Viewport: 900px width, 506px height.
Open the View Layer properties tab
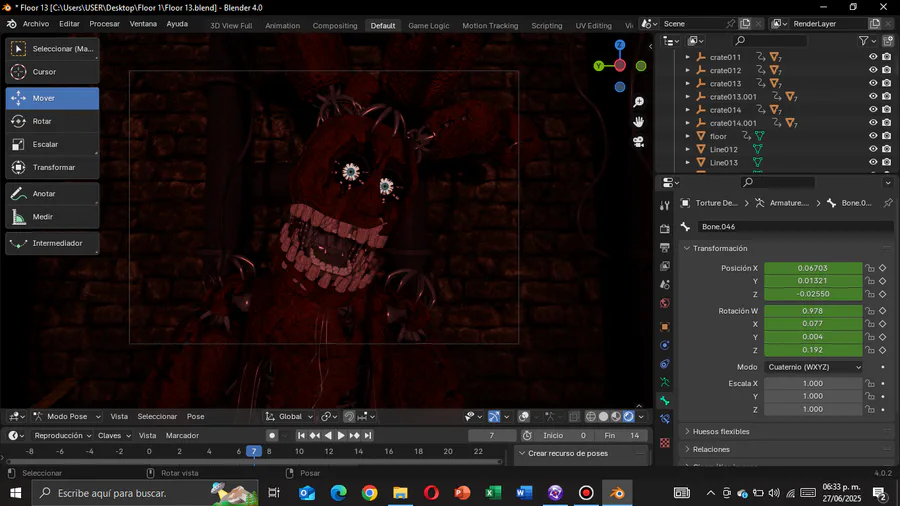pyautogui.click(x=665, y=266)
